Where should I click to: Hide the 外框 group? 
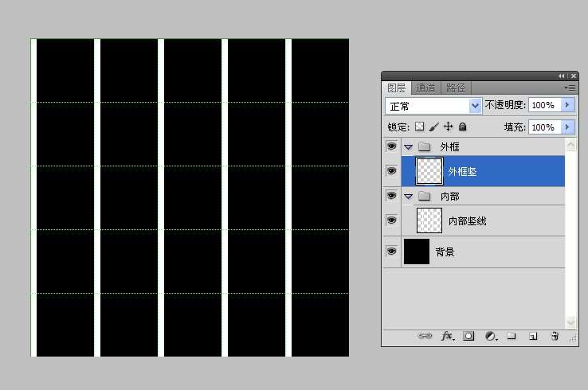point(391,146)
